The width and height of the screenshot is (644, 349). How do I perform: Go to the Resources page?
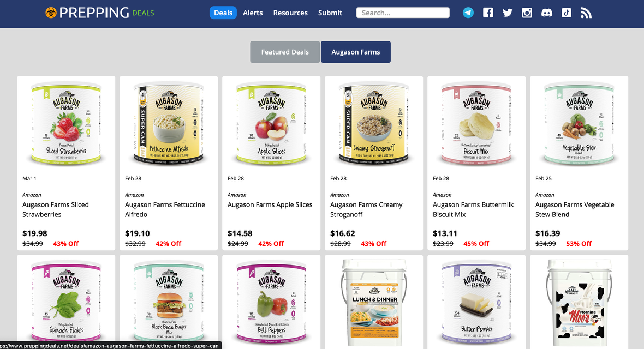click(290, 13)
